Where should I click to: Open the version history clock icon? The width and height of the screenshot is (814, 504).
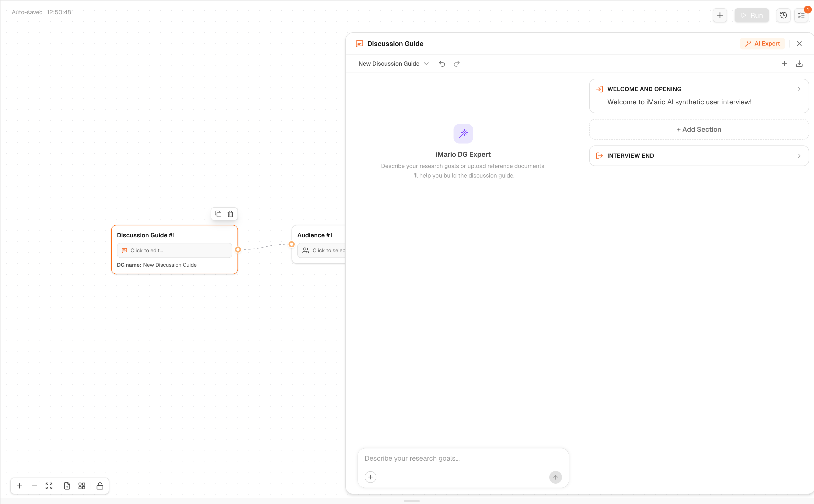click(783, 15)
